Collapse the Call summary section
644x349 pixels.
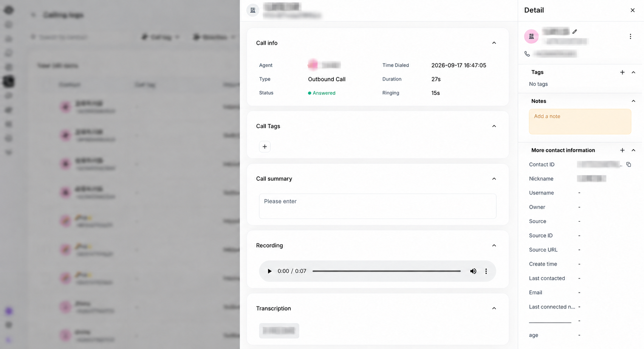494,178
